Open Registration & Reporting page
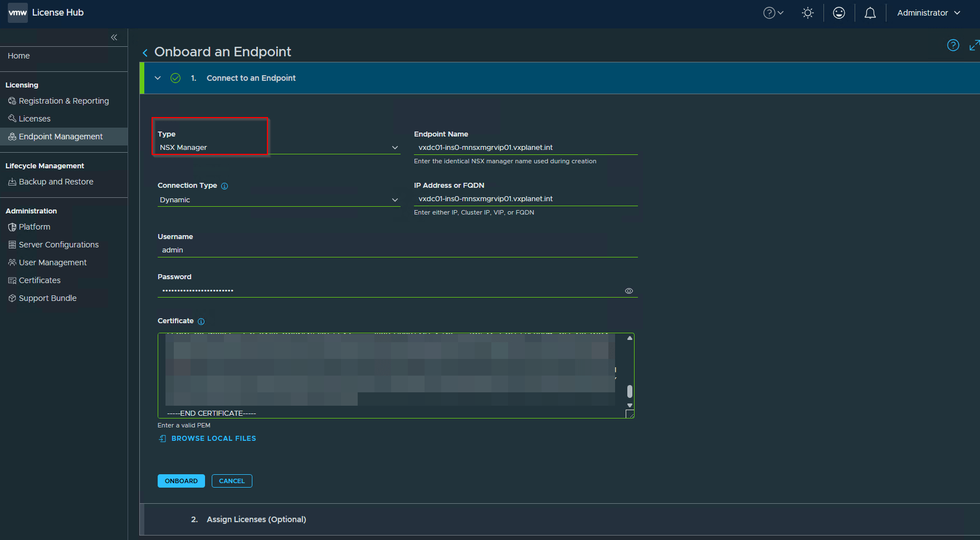Screen dimensions: 980x540 coord(64,101)
